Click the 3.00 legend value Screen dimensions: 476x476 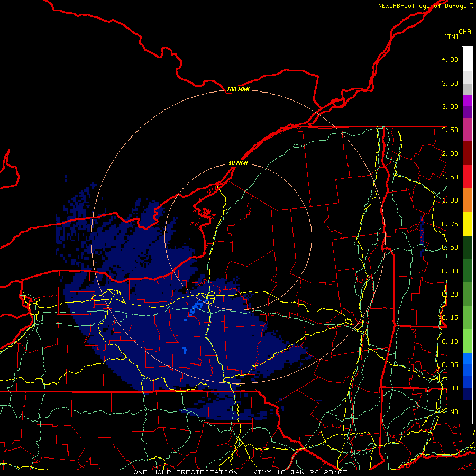click(x=450, y=106)
